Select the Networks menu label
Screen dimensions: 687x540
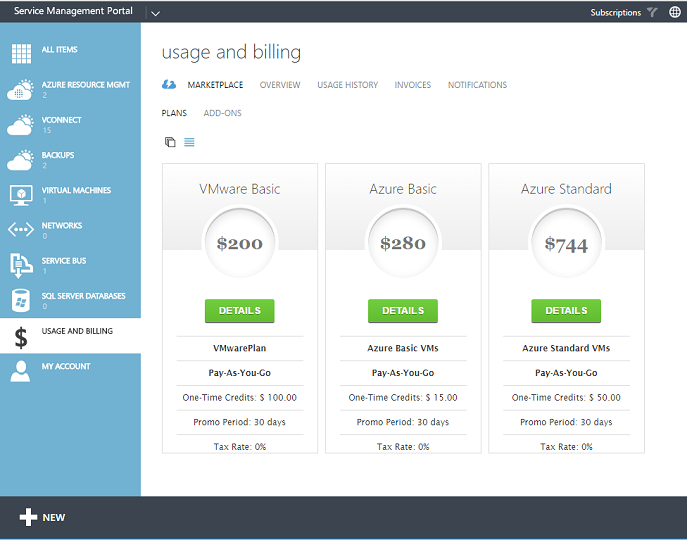click(62, 225)
